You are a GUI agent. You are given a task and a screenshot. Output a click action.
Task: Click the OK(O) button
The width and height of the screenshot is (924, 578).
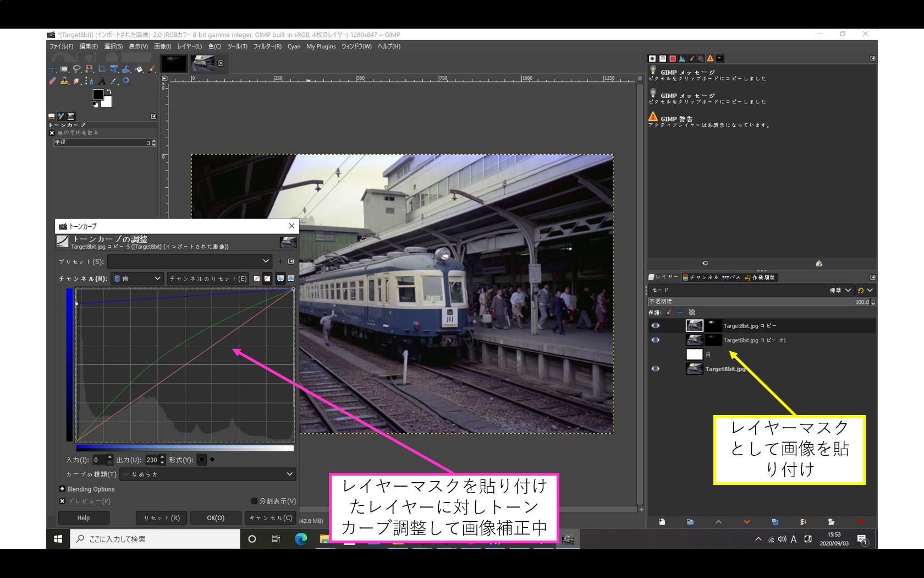coord(216,518)
